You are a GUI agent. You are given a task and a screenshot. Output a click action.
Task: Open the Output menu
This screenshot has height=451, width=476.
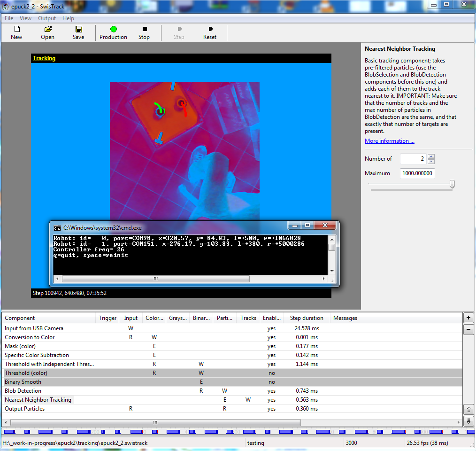[47, 18]
